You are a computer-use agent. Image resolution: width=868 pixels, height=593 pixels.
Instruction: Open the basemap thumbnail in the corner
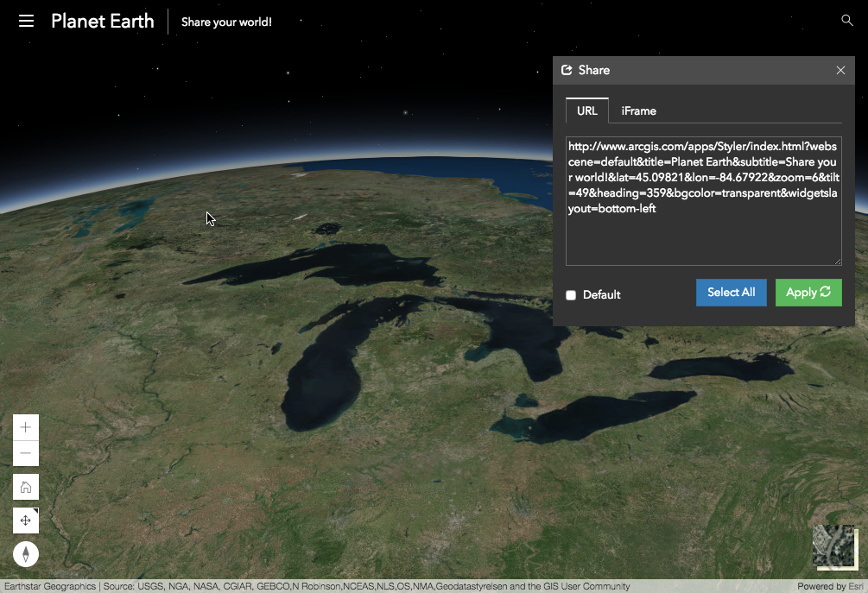(x=834, y=546)
